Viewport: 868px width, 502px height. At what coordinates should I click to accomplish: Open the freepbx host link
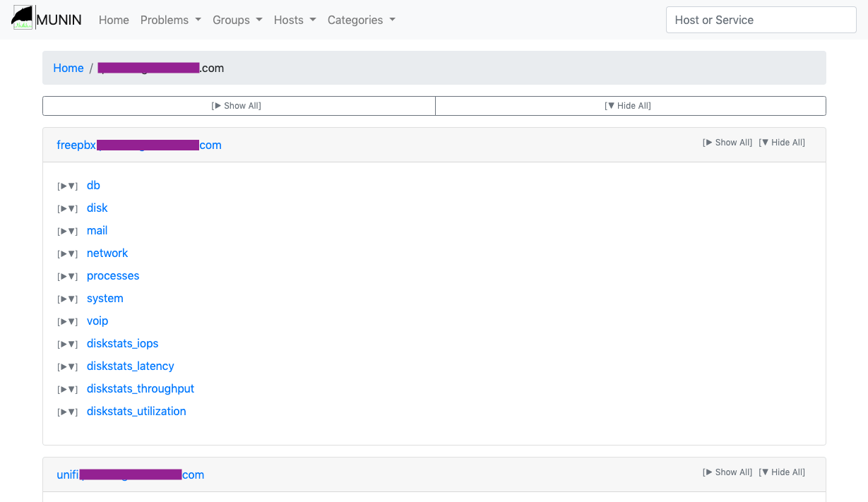click(138, 145)
